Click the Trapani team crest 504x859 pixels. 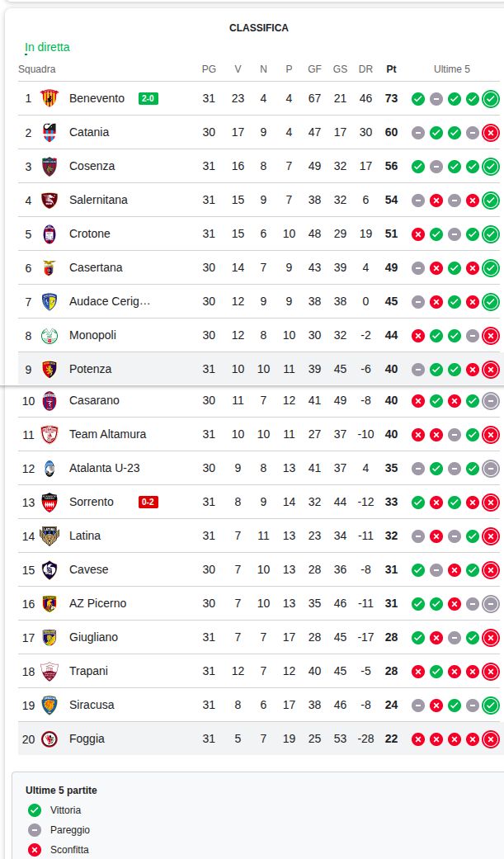click(x=49, y=671)
